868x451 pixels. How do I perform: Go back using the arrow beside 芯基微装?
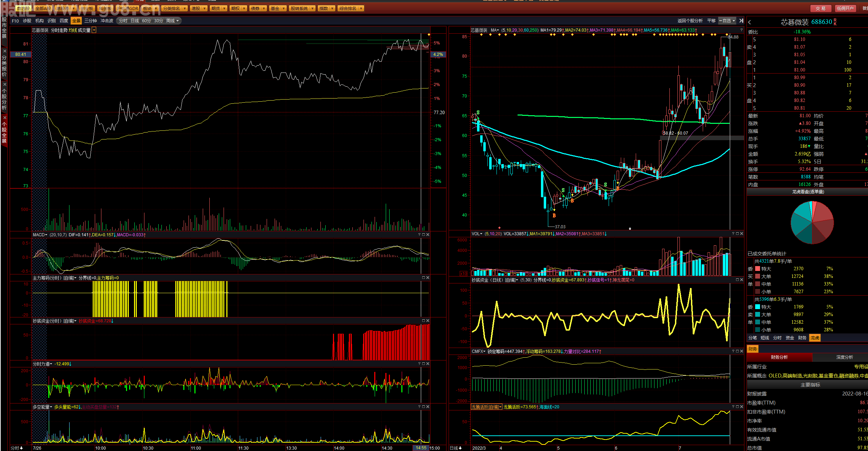point(750,22)
